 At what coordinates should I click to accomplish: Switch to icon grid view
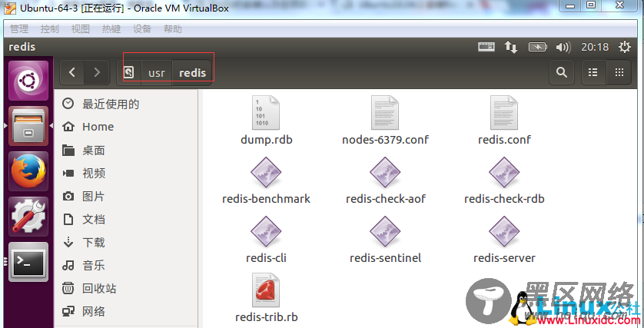(619, 72)
